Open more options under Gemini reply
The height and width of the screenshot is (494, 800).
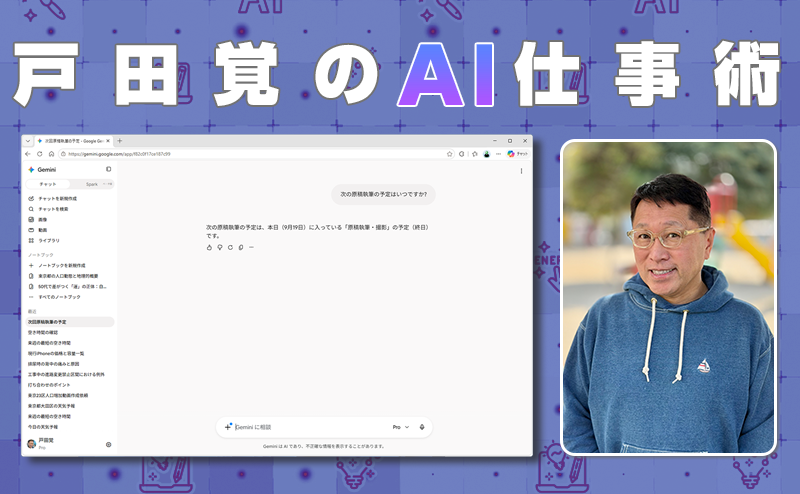tap(251, 248)
